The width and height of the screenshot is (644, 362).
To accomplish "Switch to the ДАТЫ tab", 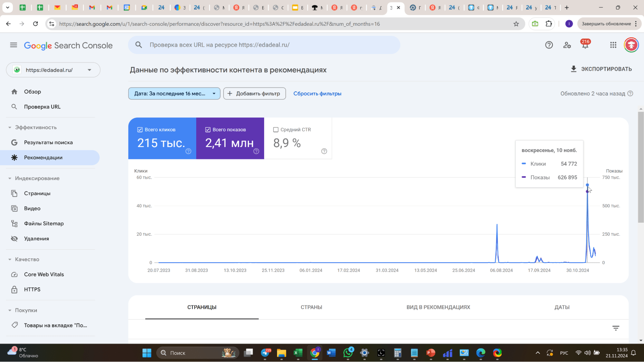I will pos(562,307).
